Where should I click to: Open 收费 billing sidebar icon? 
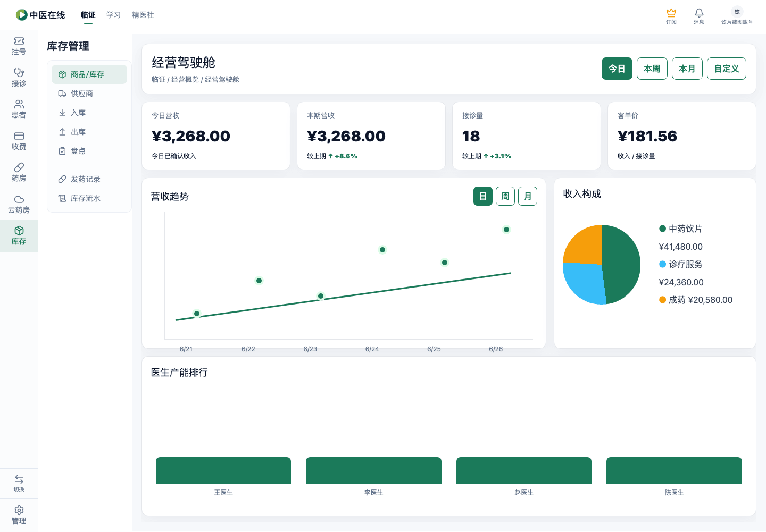tap(19, 141)
